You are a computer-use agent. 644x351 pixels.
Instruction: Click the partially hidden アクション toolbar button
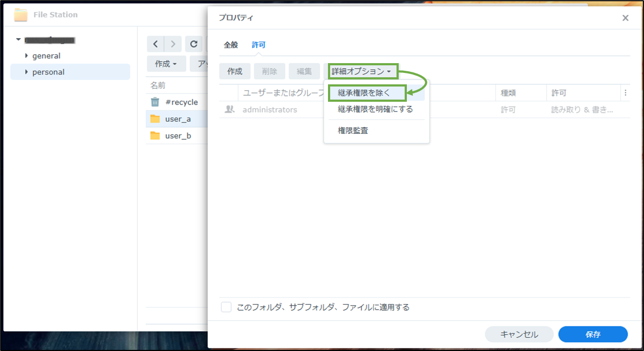click(199, 64)
